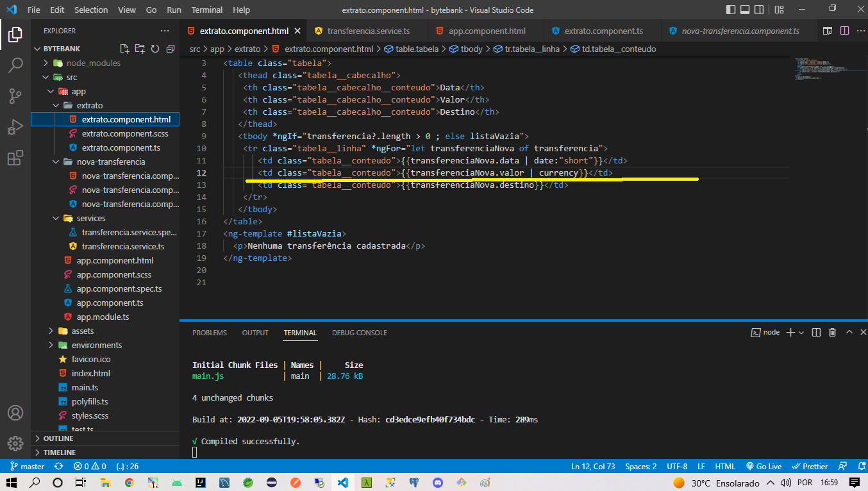Open the Accounts menu icon

pos(15,413)
